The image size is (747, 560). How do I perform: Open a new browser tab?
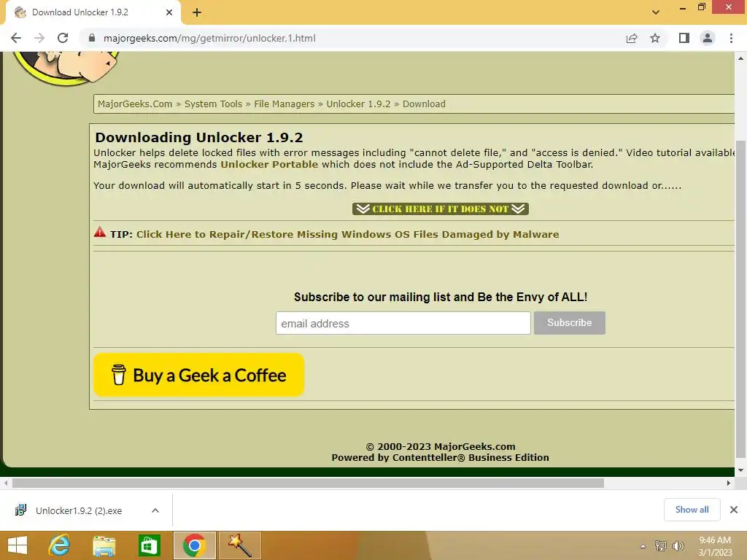point(197,12)
